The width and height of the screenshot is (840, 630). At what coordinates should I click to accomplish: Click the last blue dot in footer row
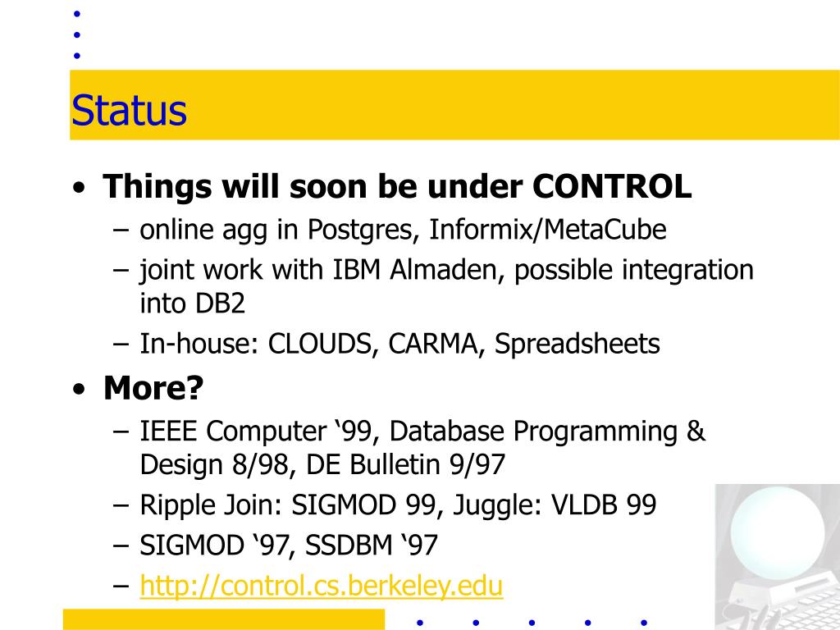click(644, 623)
